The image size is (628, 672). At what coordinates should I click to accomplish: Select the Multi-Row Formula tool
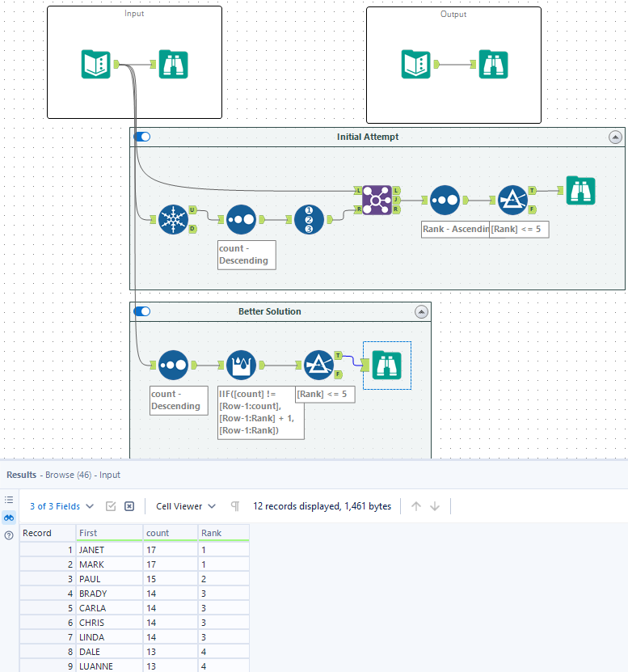[241, 366]
